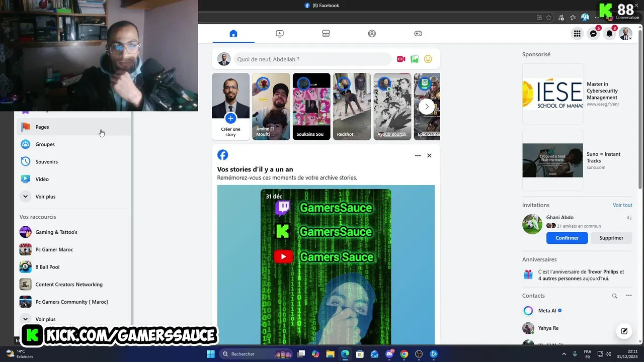This screenshot has height=362, width=644.
Task: Click Supprimer on Ghani Abdo's request
Action: [611, 238]
